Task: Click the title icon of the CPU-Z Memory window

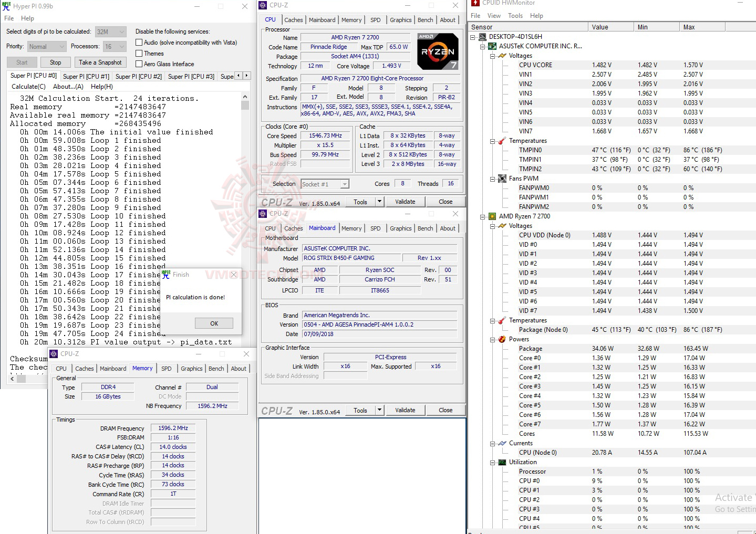Action: (x=53, y=354)
